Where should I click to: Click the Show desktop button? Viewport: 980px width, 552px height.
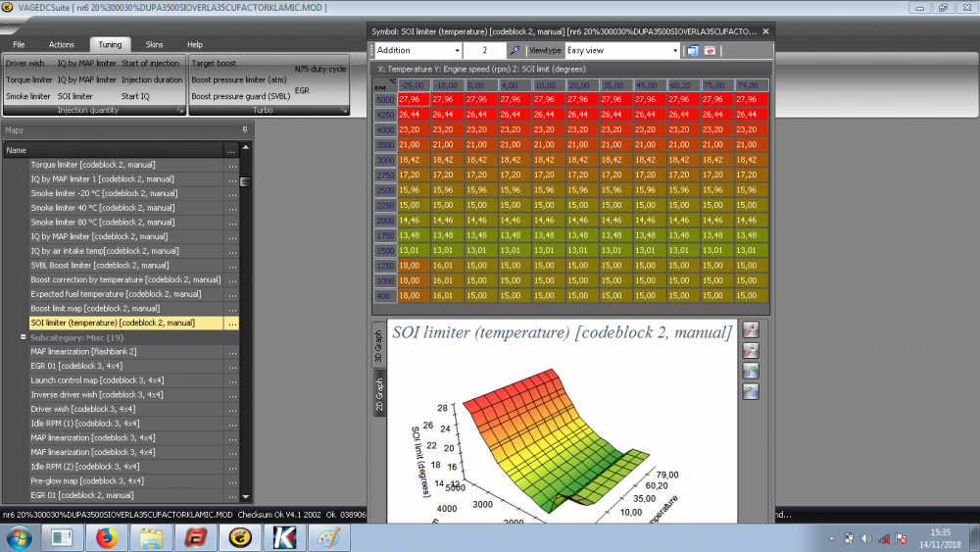tap(976, 538)
